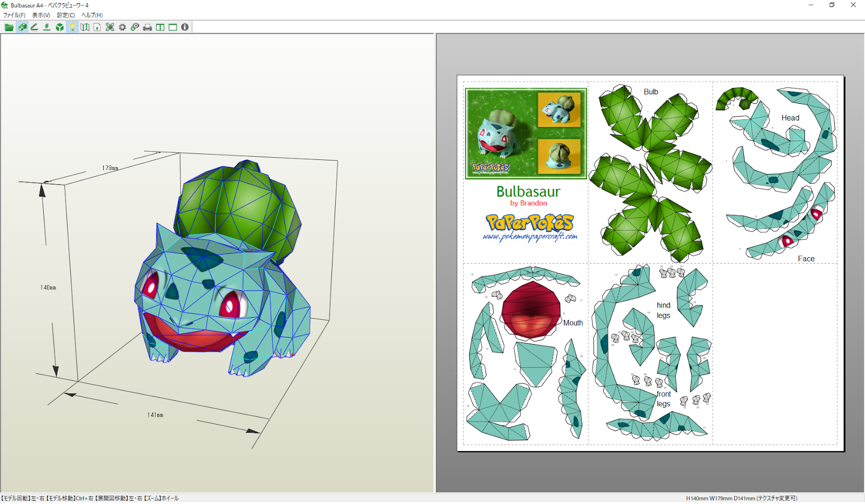Viewport: 865px width, 504px height.
Task: Click the www.pokemonpapercraft.com text
Action: click(x=530, y=237)
